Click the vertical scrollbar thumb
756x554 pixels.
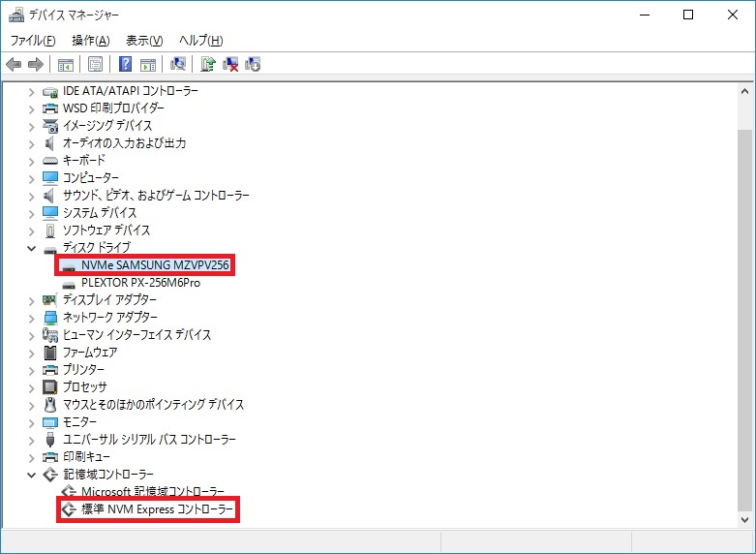click(744, 321)
